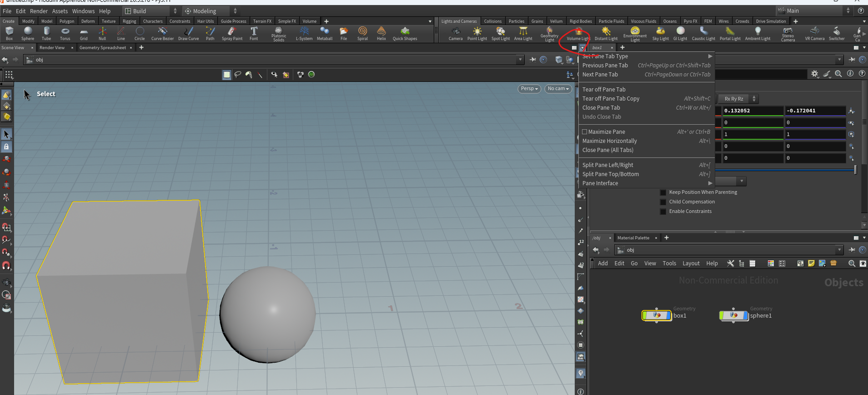Screen dimensions: 868x395
Task: Choose the Spray Paint tool
Action: [x=232, y=33]
